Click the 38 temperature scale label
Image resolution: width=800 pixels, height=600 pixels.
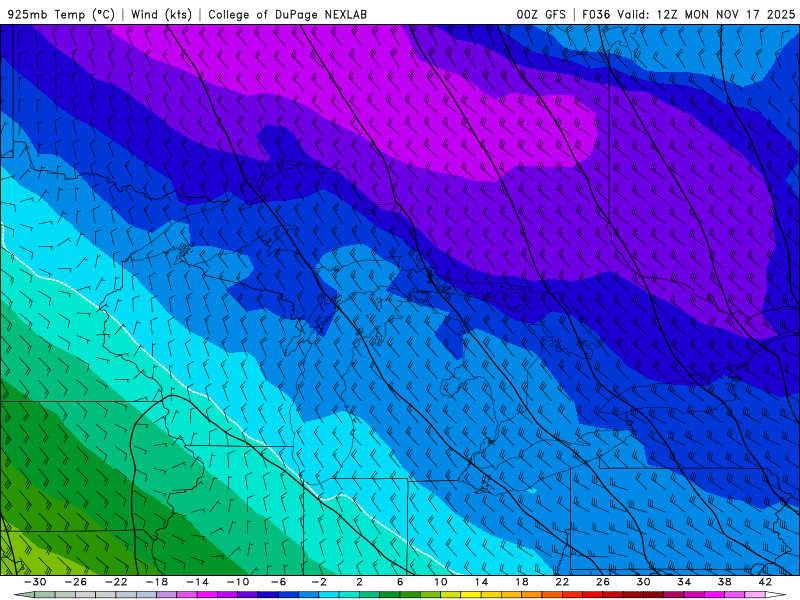(724, 582)
